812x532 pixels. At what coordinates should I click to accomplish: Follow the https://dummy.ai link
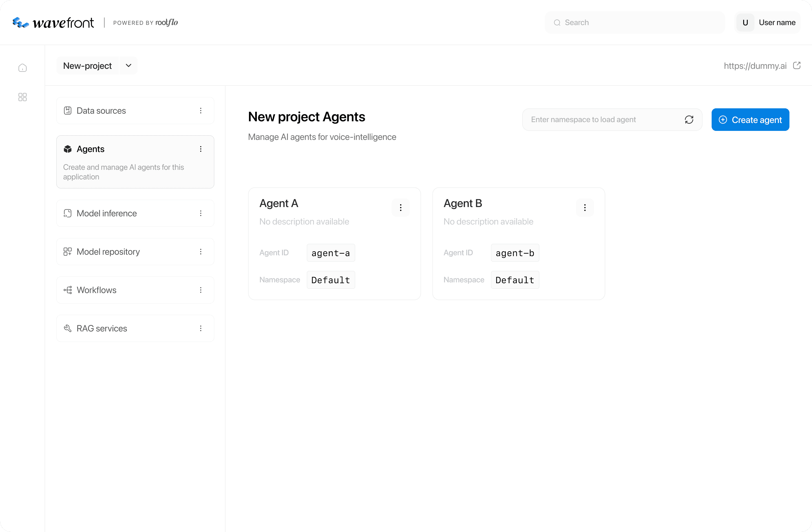coord(755,66)
